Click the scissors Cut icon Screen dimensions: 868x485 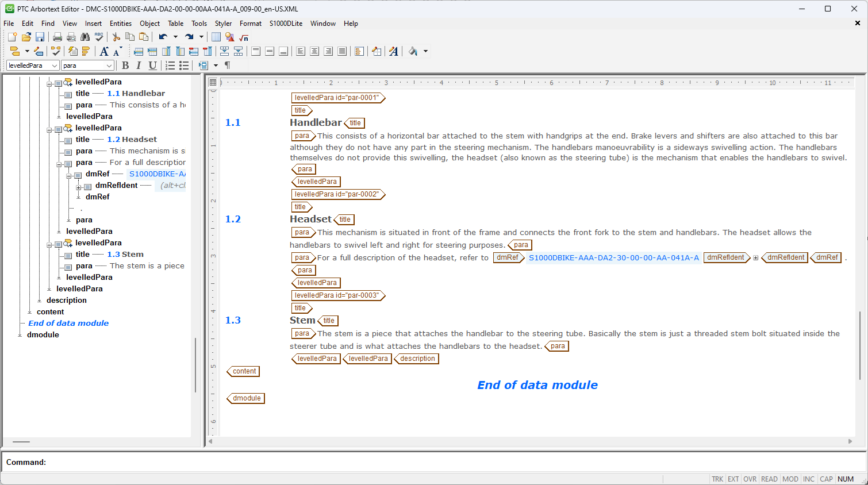(x=116, y=37)
